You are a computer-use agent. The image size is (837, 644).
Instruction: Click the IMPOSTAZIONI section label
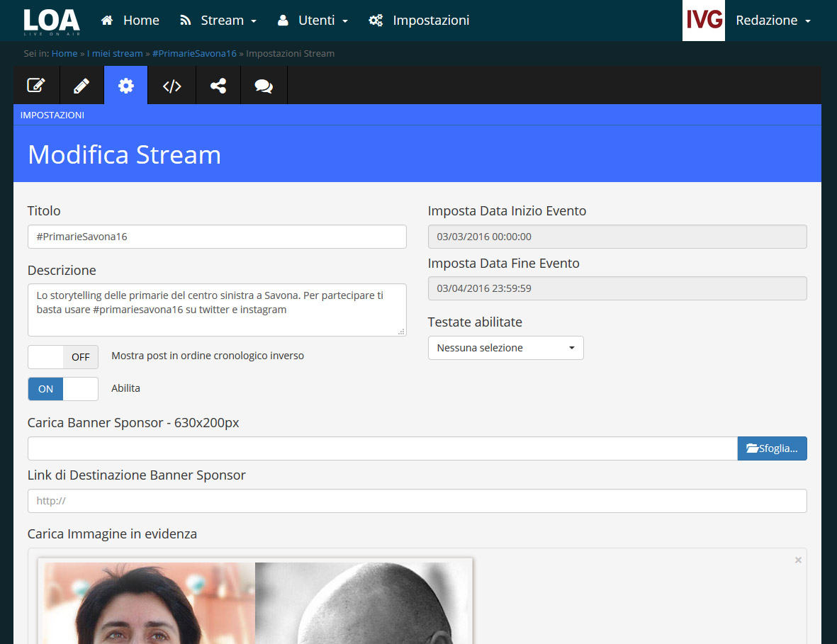click(x=52, y=115)
